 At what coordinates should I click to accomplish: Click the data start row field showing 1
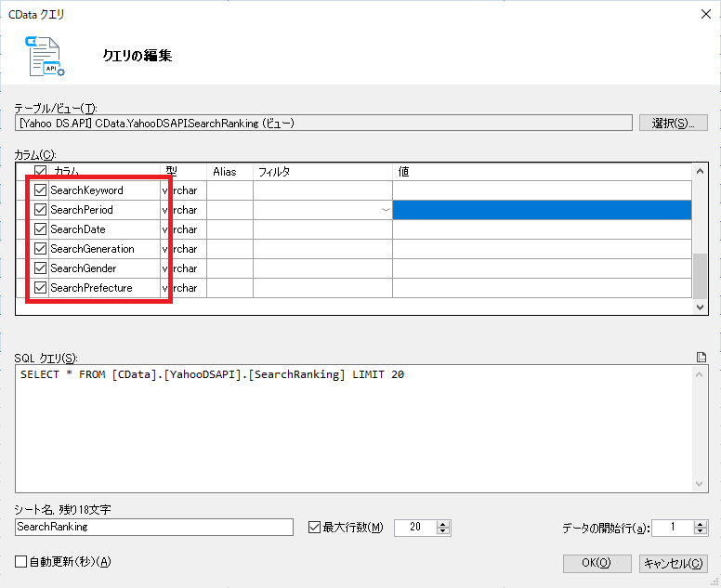(673, 528)
